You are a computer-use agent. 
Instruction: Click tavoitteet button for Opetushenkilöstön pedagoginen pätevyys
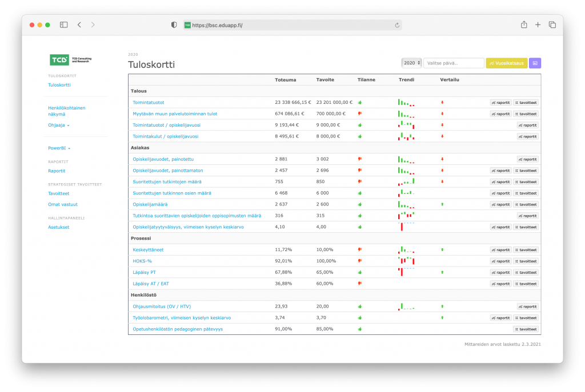point(526,329)
